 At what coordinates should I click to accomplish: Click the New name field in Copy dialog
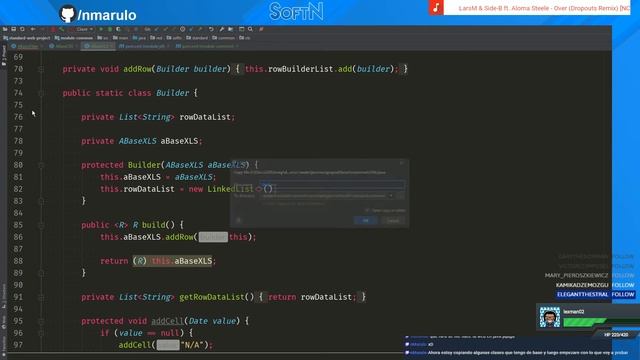[332, 185]
